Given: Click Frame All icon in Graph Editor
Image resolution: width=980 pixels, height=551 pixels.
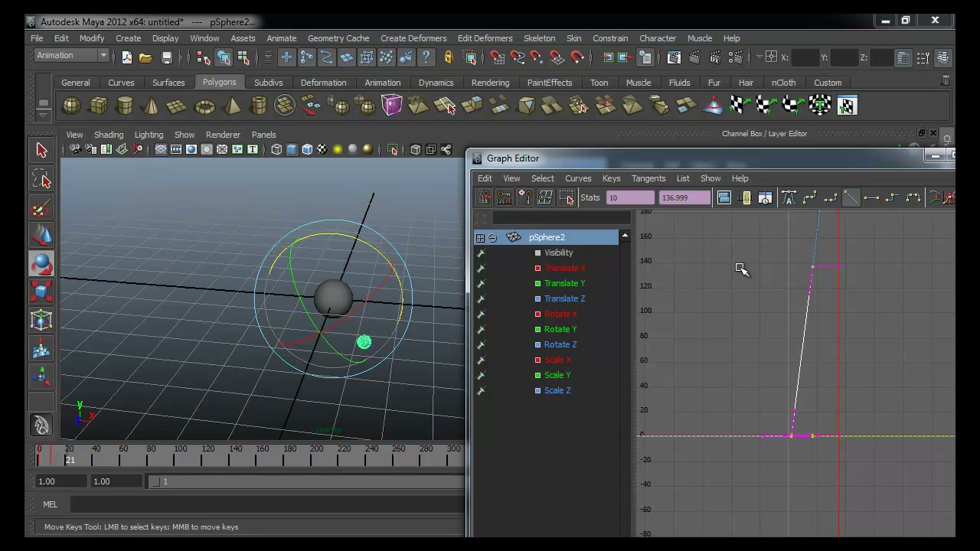Looking at the screenshot, I should (724, 198).
